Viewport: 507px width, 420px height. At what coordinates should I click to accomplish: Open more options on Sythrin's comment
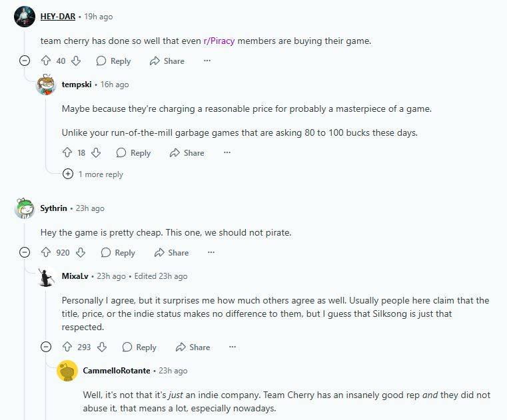pos(211,252)
